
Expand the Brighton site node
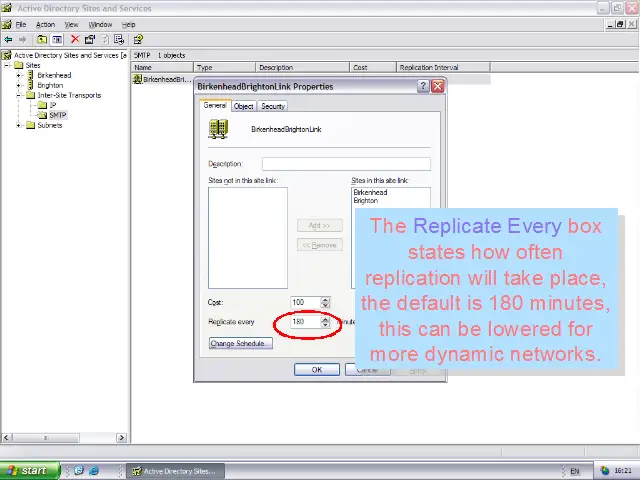point(18,85)
